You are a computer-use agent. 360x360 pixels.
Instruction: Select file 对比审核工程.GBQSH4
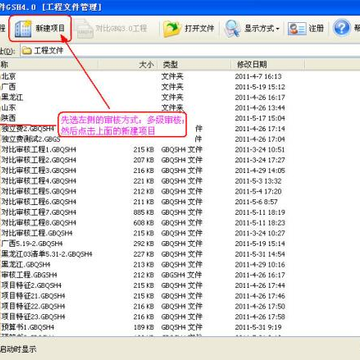click(37, 233)
